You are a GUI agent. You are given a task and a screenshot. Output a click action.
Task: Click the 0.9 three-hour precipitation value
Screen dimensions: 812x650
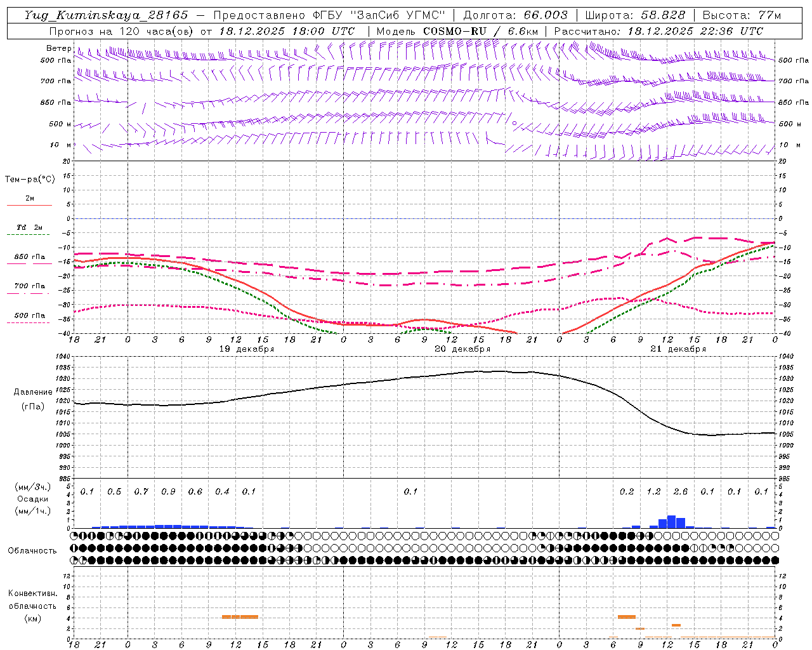click(168, 492)
